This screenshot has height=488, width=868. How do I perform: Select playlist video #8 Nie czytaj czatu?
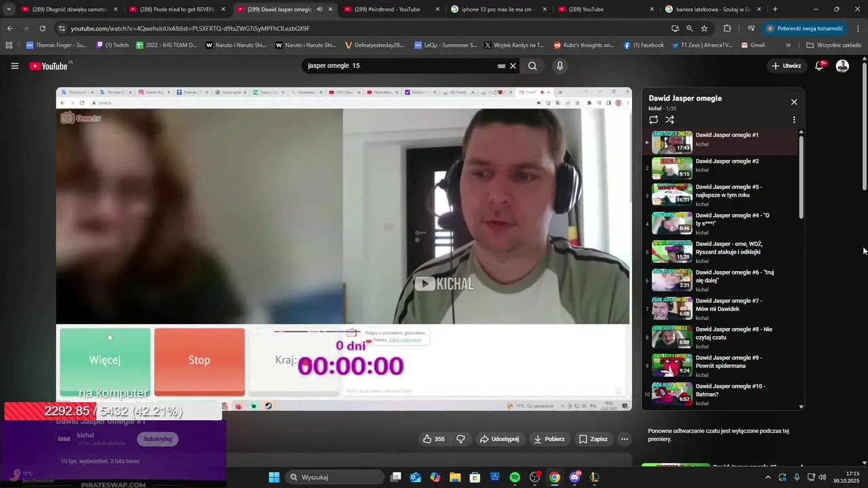point(722,337)
